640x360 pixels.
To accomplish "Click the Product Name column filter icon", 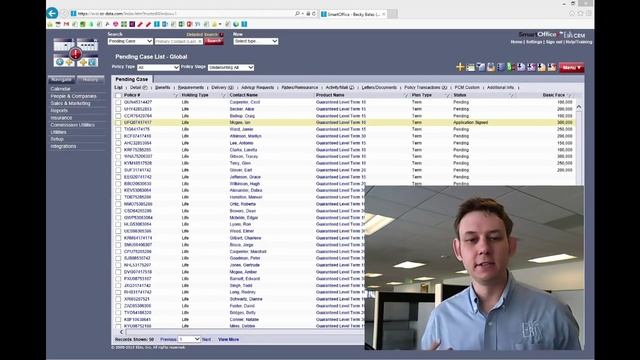I will 406,95.
